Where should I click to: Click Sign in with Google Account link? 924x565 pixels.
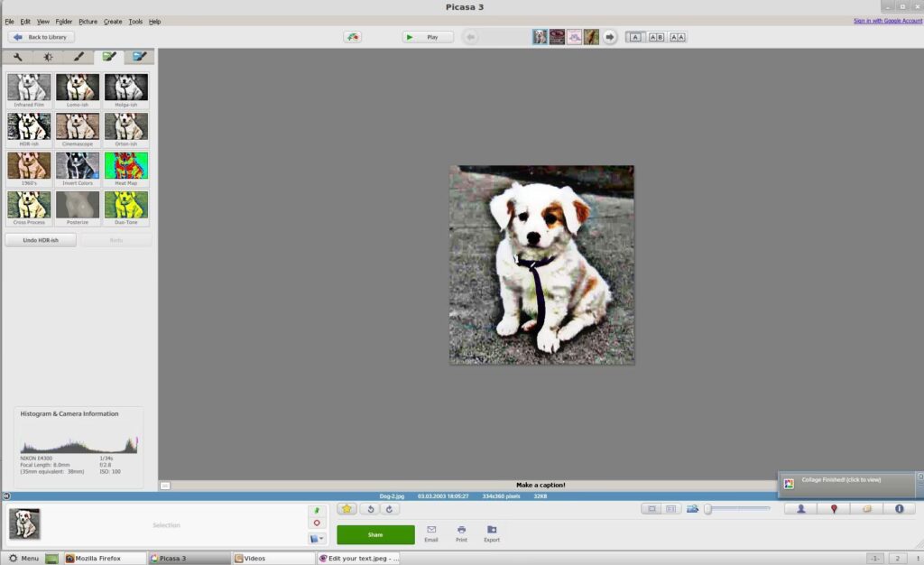tap(887, 21)
